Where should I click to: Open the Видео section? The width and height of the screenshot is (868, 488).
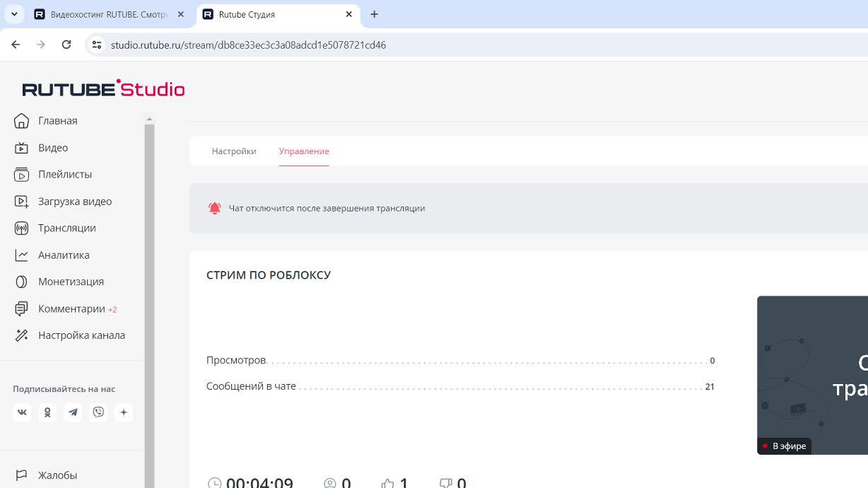(x=53, y=148)
